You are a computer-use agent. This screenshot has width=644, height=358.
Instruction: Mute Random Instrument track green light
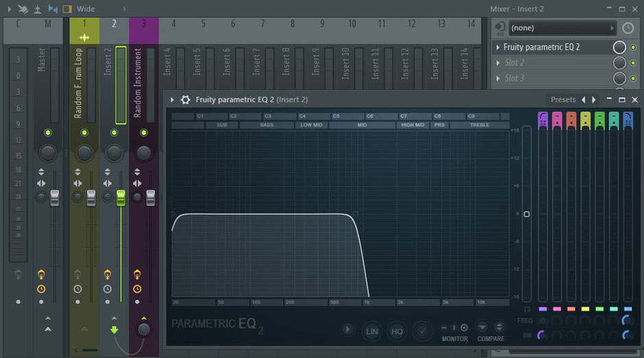[144, 132]
